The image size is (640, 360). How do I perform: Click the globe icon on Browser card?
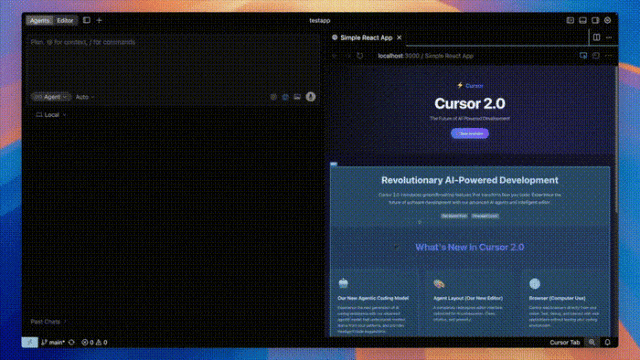pyautogui.click(x=535, y=283)
